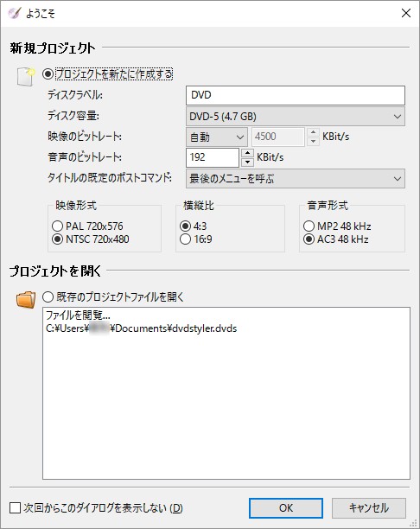Close the ようこそ dialog
420x529 pixels.
tap(406, 13)
